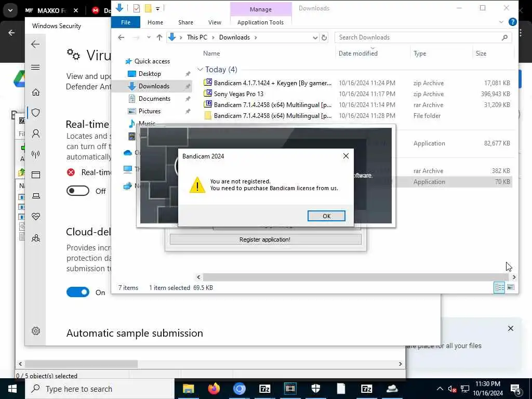The image size is (532, 399).
Task: Select Bandicam 4.1.7.1424 + Keygen zip file
Action: pyautogui.click(x=272, y=83)
